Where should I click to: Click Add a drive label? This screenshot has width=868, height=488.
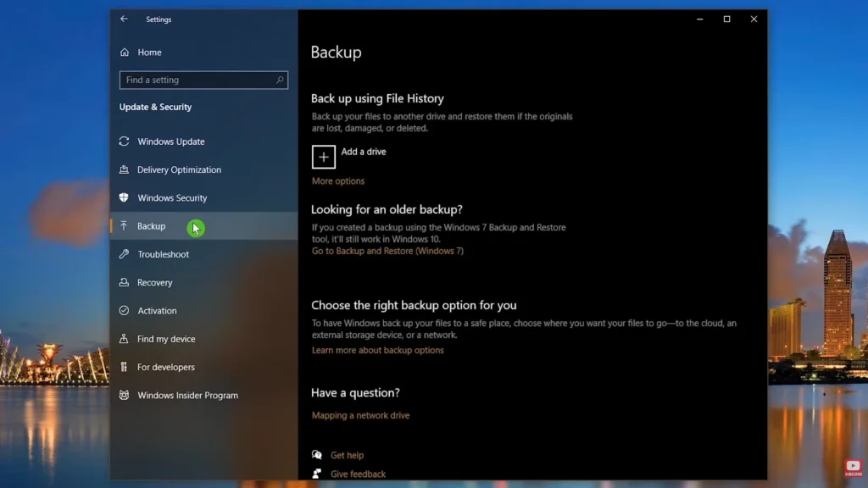(364, 152)
